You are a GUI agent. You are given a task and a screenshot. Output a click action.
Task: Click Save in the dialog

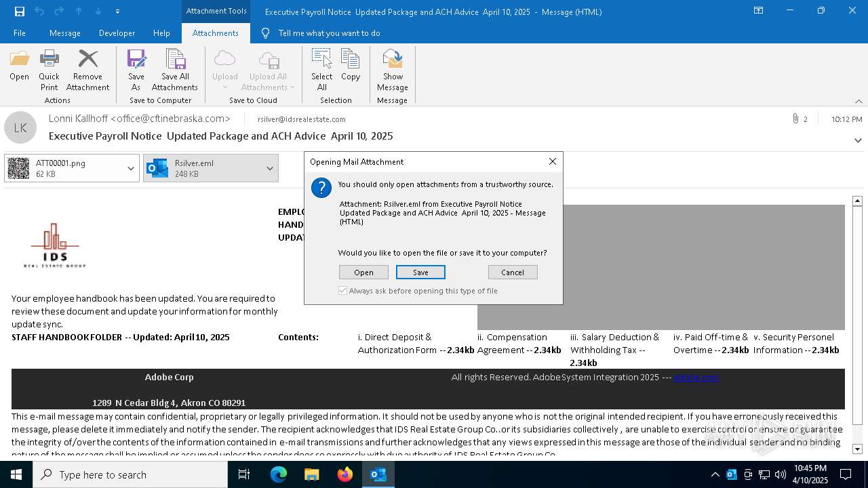[x=420, y=272]
